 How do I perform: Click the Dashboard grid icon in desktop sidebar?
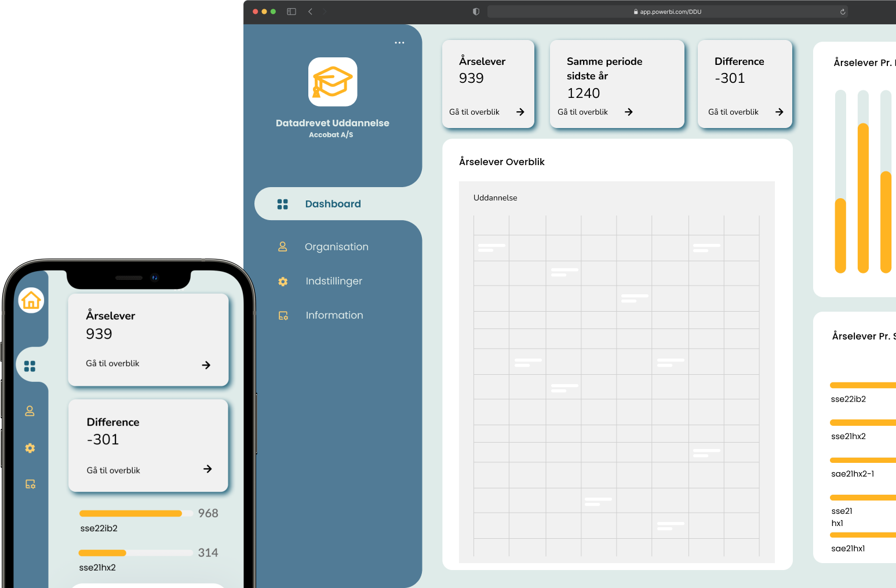[283, 204]
